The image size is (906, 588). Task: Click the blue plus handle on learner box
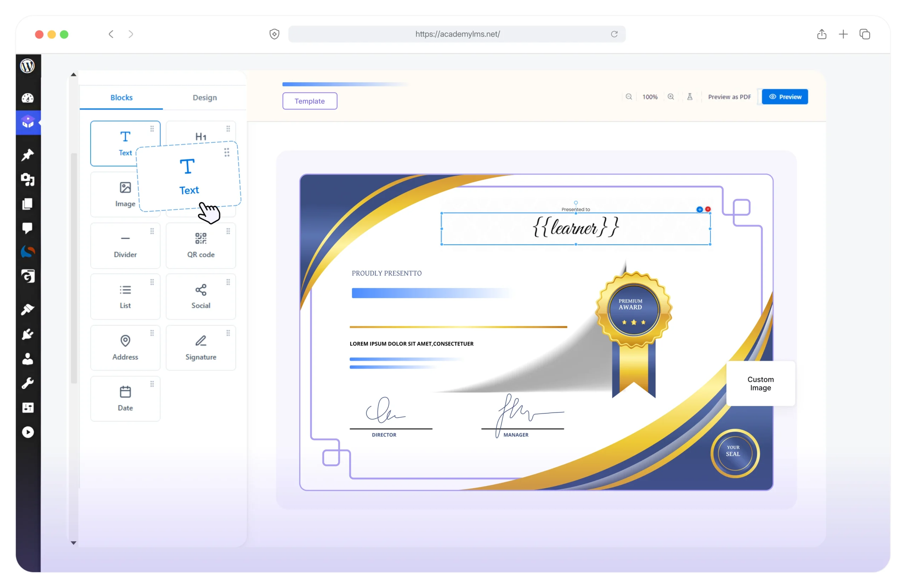[700, 209]
